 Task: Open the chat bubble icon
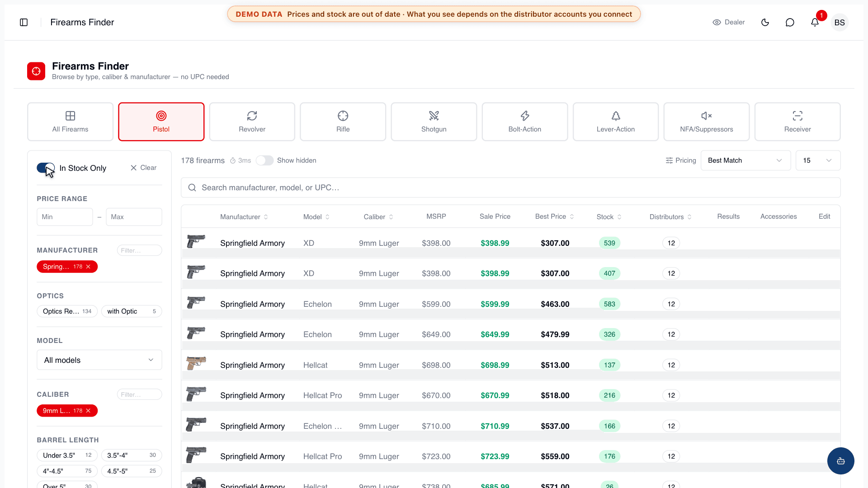pyautogui.click(x=790, y=22)
